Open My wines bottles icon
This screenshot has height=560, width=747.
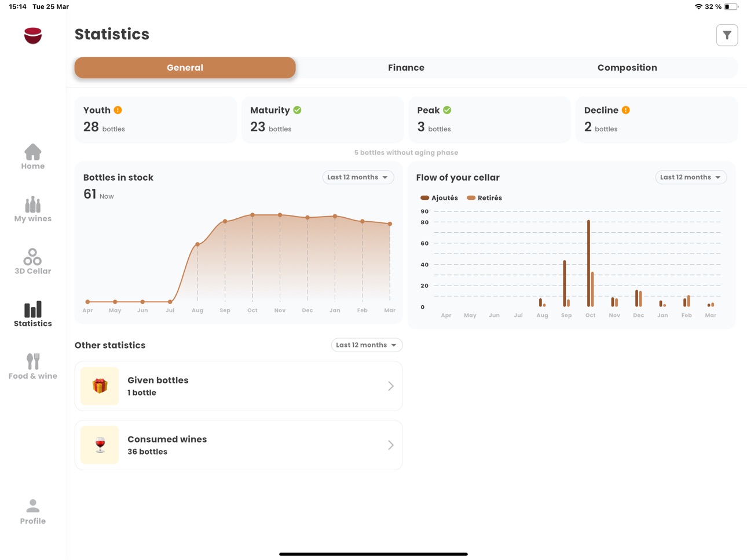(33, 204)
